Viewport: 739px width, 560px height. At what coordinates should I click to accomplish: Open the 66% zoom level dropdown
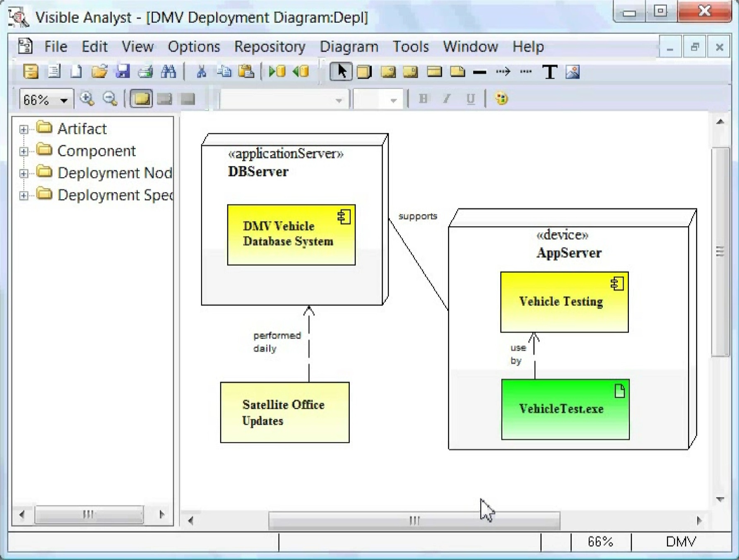(64, 100)
